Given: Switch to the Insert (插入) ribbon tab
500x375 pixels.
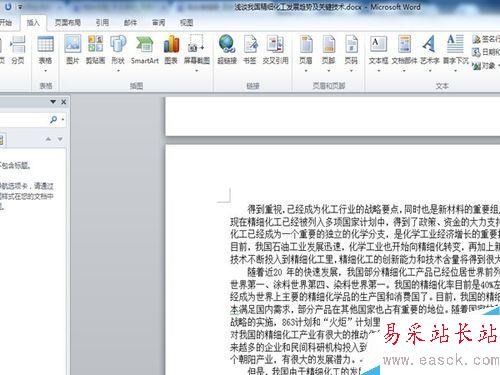Looking at the screenshot, I should click(x=33, y=23).
